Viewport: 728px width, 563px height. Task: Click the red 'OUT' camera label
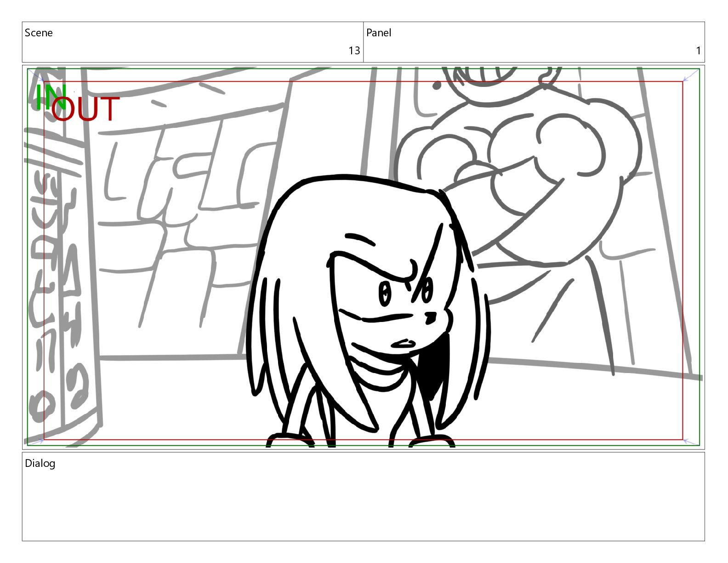(85, 109)
